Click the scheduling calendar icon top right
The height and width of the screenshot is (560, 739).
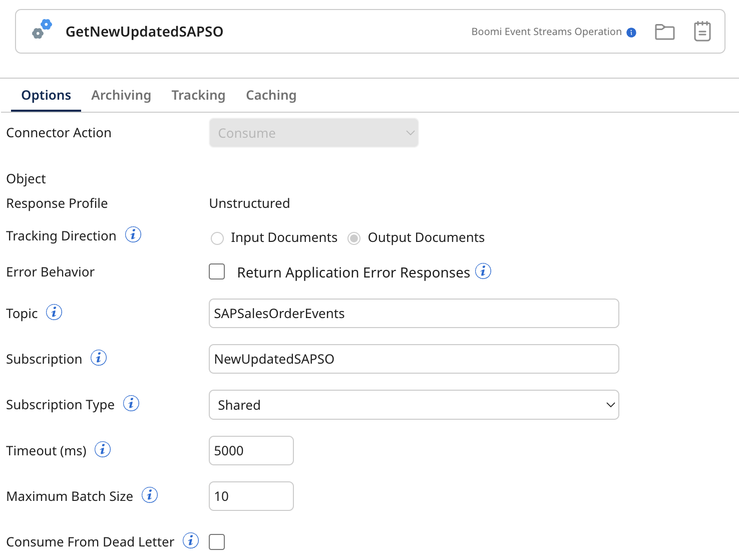click(702, 31)
